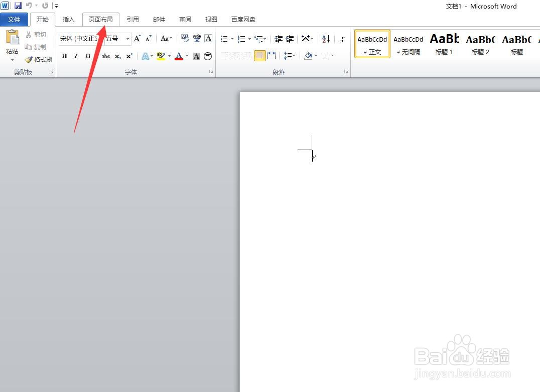Screen dimensions: 540x392
Task: Click the Numbering list icon
Action: (241, 39)
